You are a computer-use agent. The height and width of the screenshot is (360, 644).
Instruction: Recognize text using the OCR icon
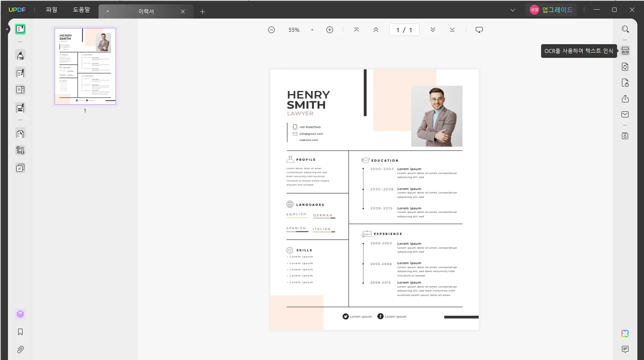tap(625, 51)
